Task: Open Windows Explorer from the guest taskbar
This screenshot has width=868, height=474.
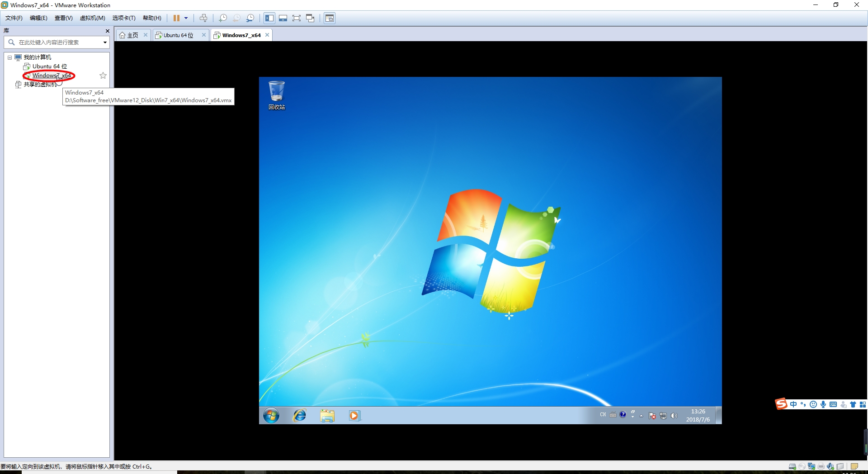Action: point(327,415)
